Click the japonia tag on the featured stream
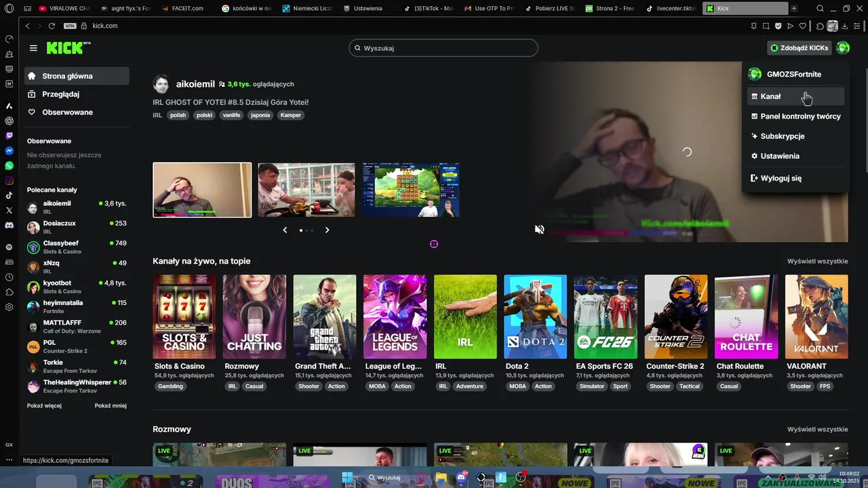The image size is (868, 488). tap(260, 115)
